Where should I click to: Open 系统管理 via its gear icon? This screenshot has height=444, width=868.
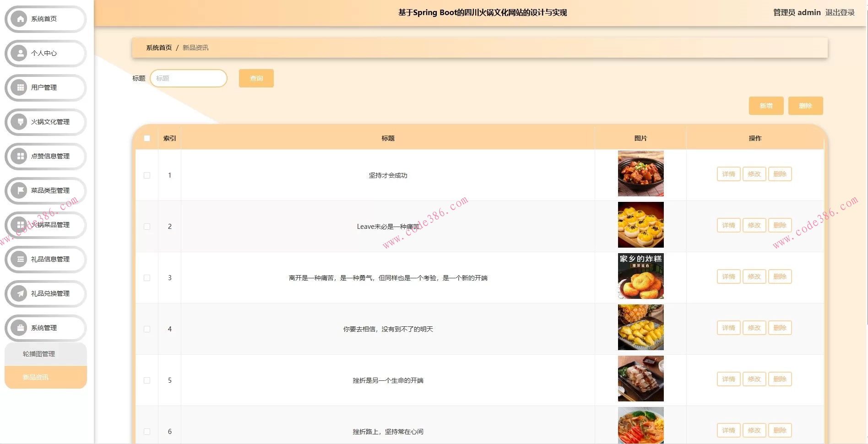point(19,328)
